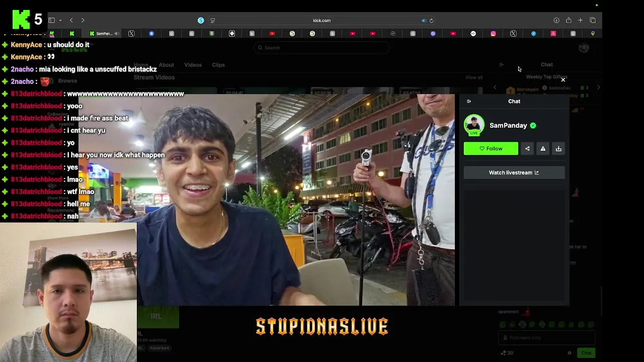Click View all stream videos link
This screenshot has height=362, width=644.
point(474,77)
